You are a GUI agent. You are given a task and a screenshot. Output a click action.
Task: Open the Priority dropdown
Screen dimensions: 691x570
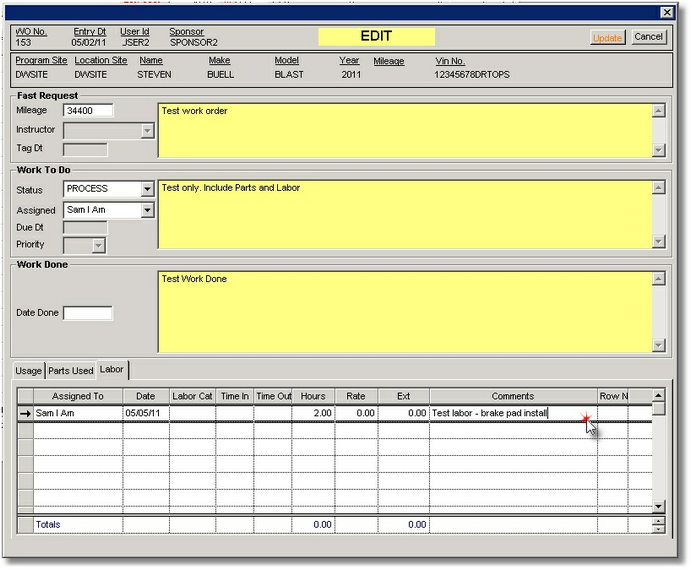click(x=98, y=245)
